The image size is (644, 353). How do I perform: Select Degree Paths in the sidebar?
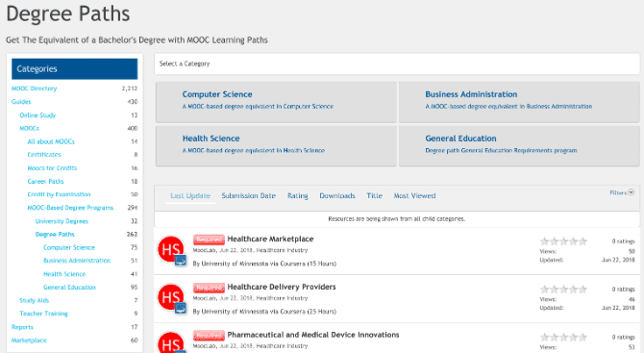tap(55, 235)
